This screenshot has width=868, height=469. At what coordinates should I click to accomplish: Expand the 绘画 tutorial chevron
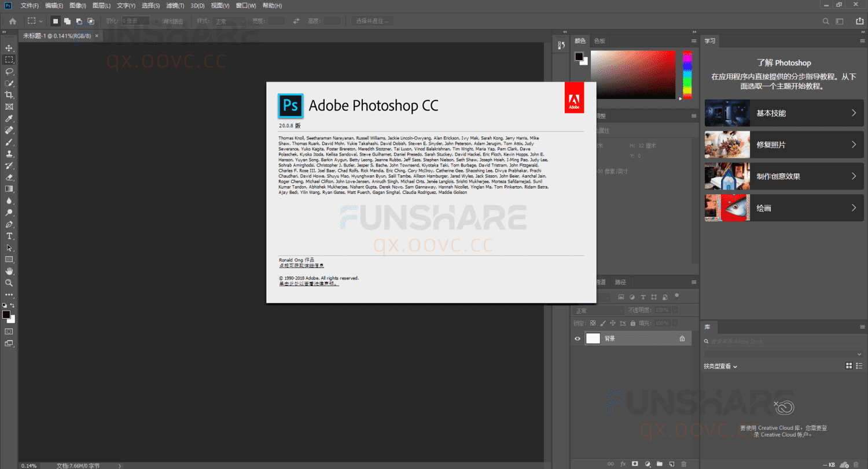point(854,208)
